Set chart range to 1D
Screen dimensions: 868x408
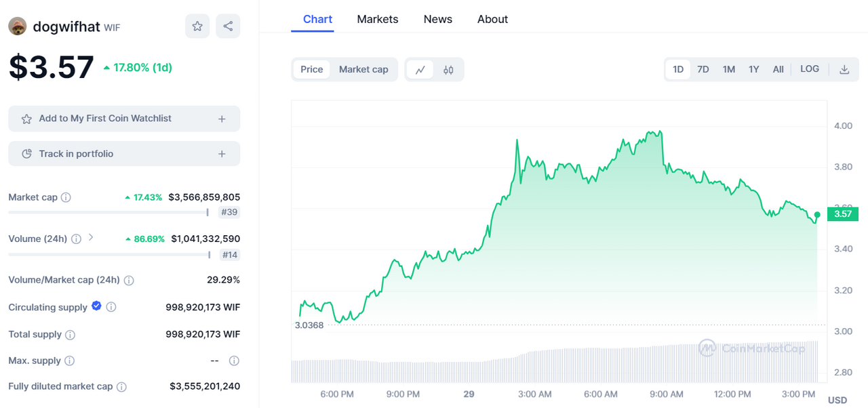pyautogui.click(x=678, y=69)
